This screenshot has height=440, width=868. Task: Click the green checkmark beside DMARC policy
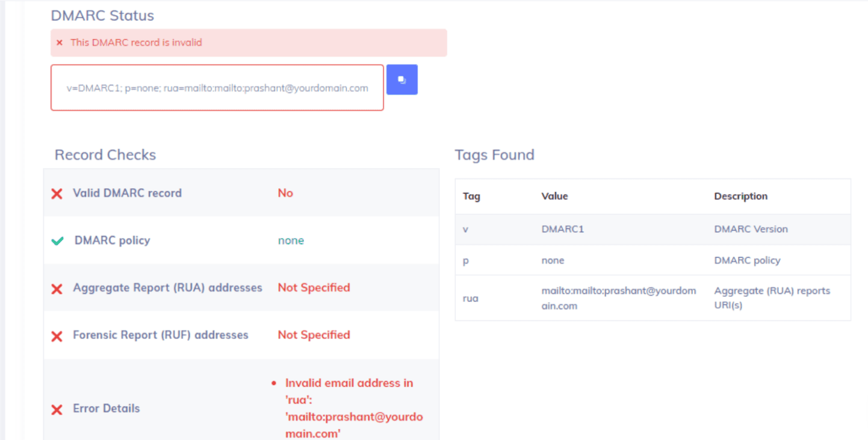[x=57, y=241]
